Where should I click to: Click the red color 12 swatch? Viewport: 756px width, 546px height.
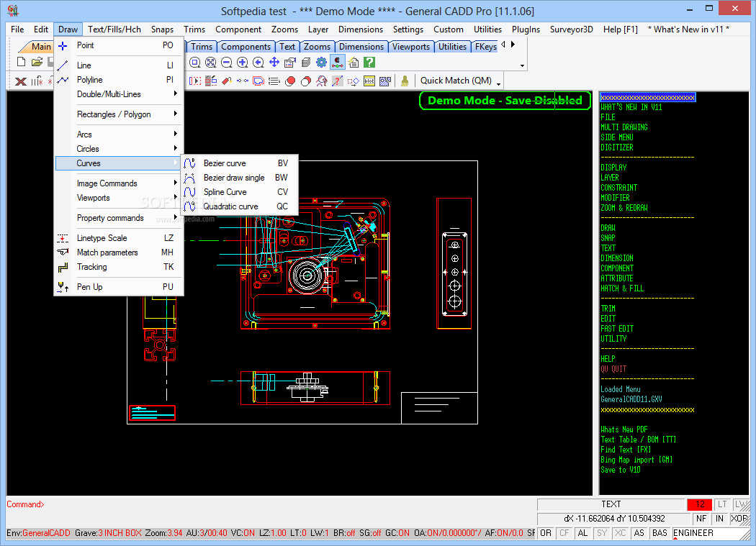point(700,504)
